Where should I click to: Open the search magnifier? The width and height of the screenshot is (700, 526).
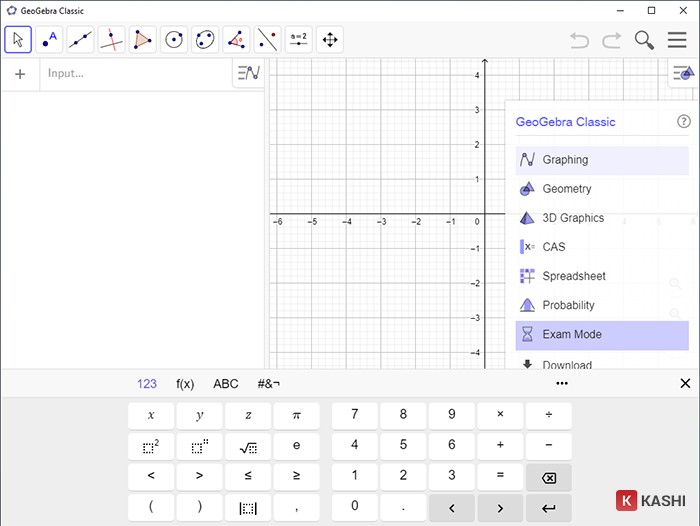pyautogui.click(x=644, y=40)
